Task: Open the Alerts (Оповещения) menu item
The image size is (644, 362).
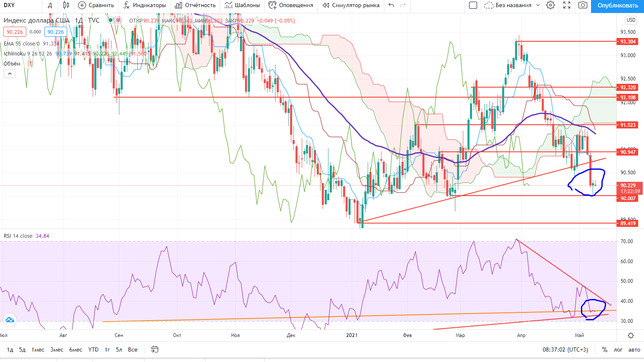Action: (291, 5)
